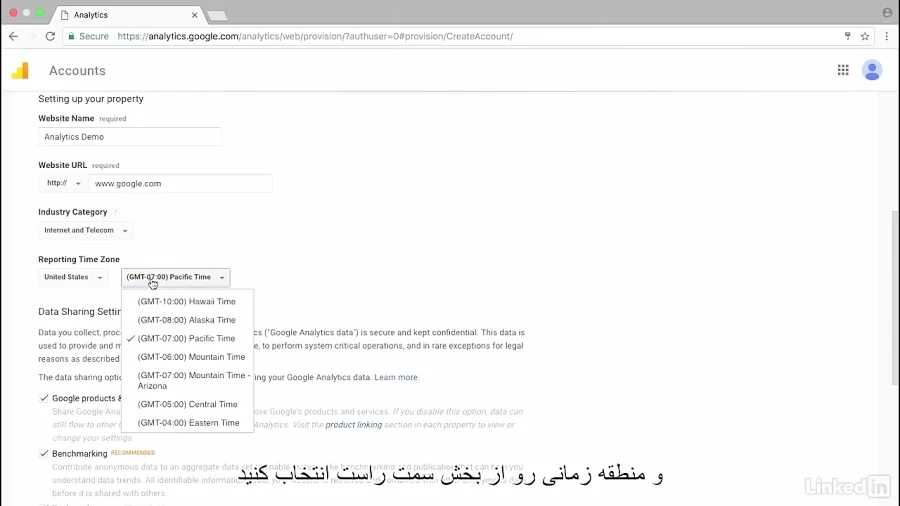Click the saved password key icon
900x506 pixels.
coord(847,36)
